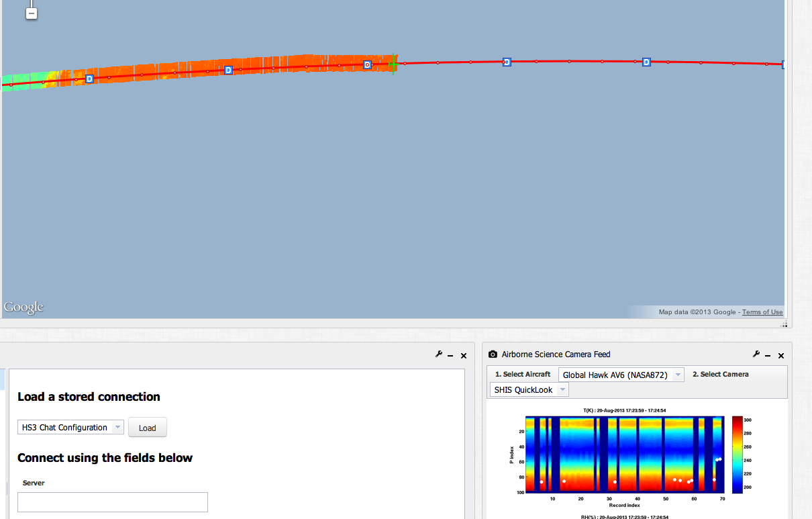Open wrench settings on the connection panel
This screenshot has height=519, width=812.
click(x=439, y=355)
